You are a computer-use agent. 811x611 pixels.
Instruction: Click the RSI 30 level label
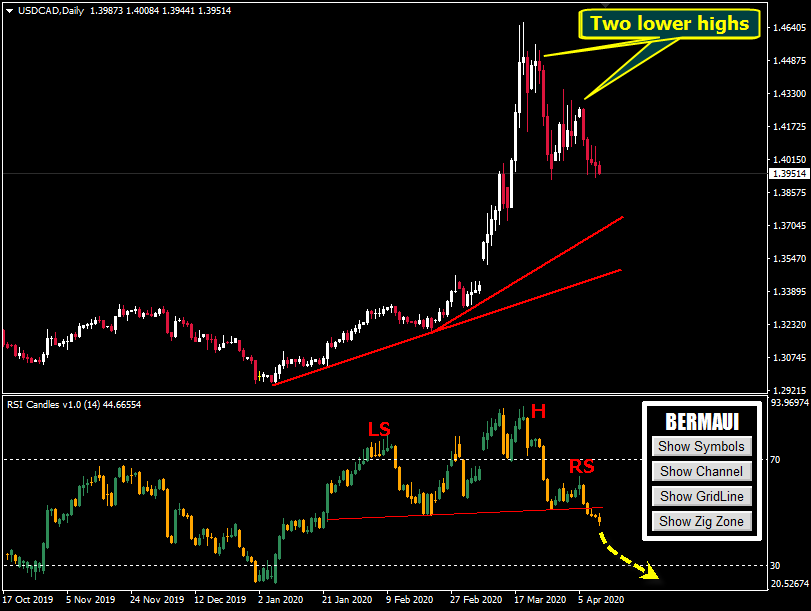pyautogui.click(x=775, y=565)
